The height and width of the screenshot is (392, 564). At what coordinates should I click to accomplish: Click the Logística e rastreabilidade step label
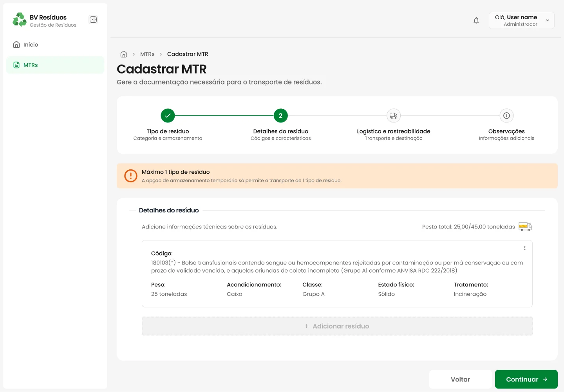click(394, 131)
